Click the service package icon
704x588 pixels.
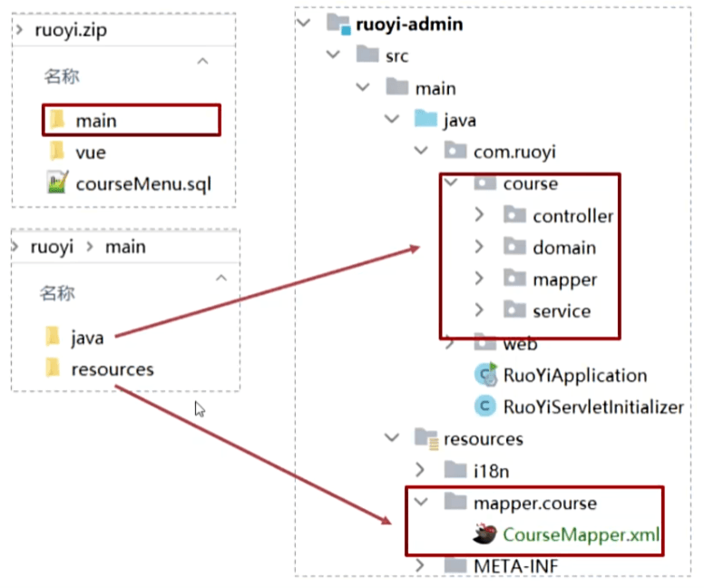pos(514,310)
